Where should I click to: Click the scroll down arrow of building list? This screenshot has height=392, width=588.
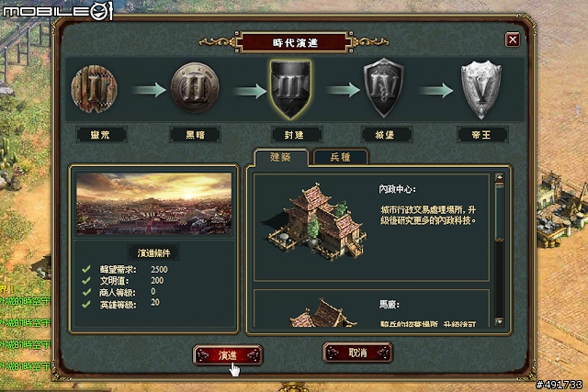click(x=499, y=321)
